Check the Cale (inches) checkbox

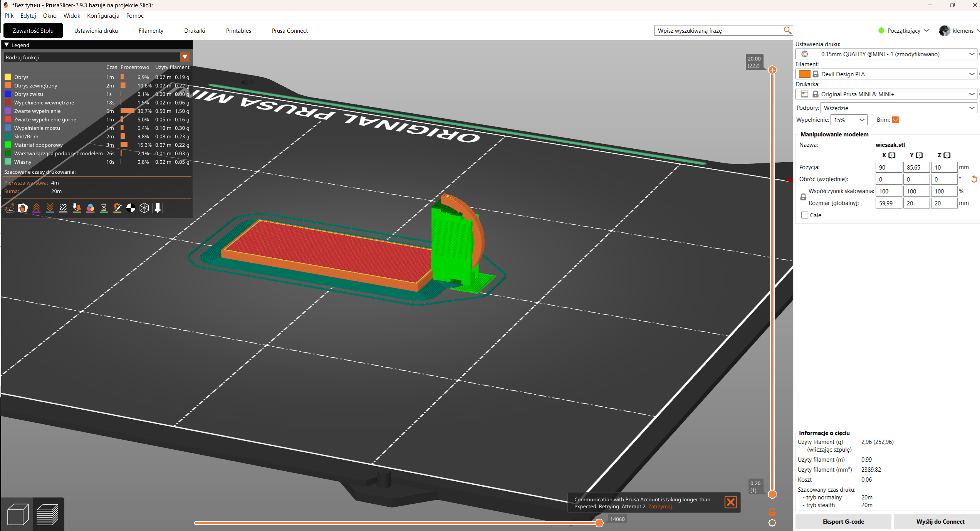click(805, 215)
